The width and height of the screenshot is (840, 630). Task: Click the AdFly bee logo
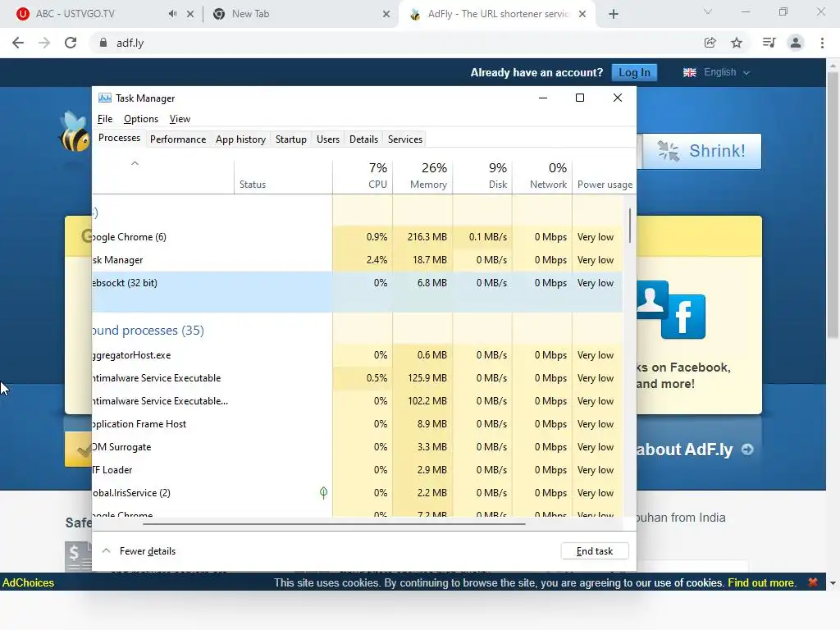[75, 132]
